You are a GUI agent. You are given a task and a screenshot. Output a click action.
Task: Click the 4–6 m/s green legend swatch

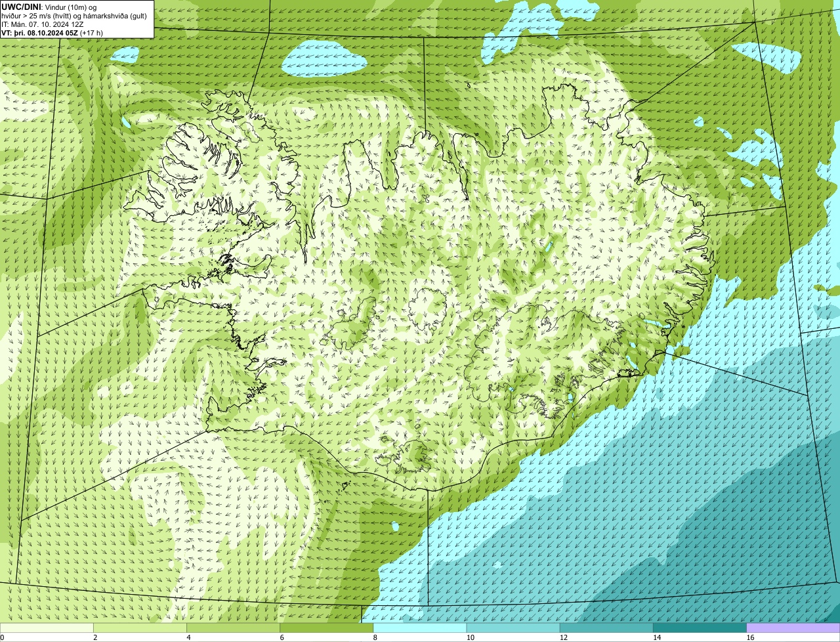tap(233, 628)
